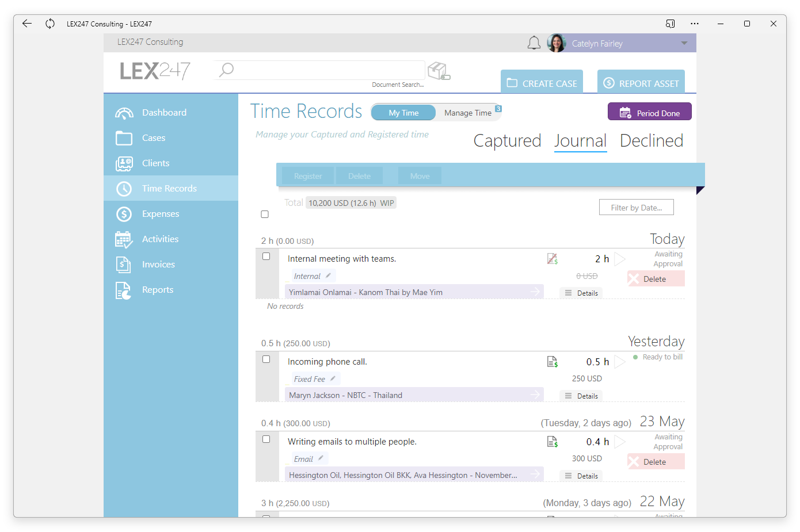Click the 300 USD amount
The height and width of the screenshot is (532, 800).
click(x=587, y=458)
